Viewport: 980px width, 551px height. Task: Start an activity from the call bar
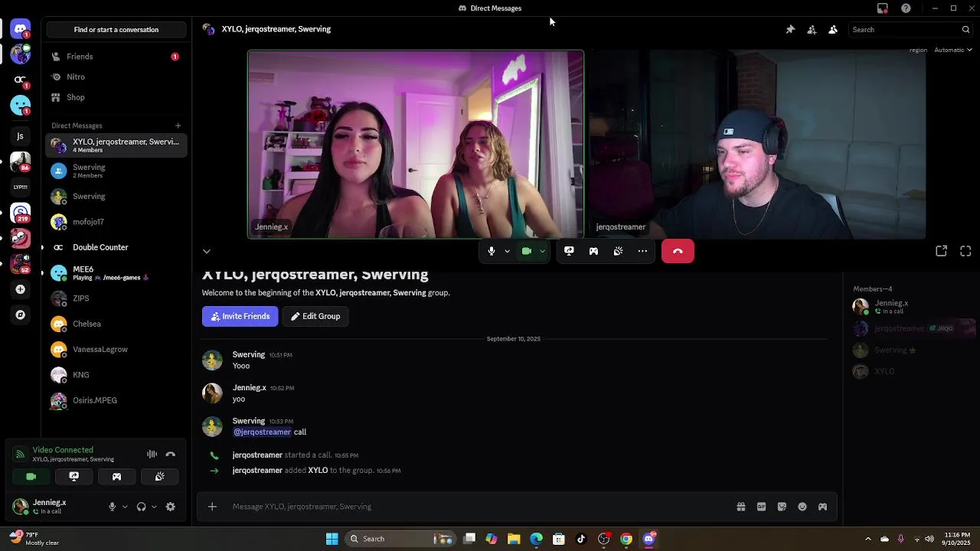[593, 251]
